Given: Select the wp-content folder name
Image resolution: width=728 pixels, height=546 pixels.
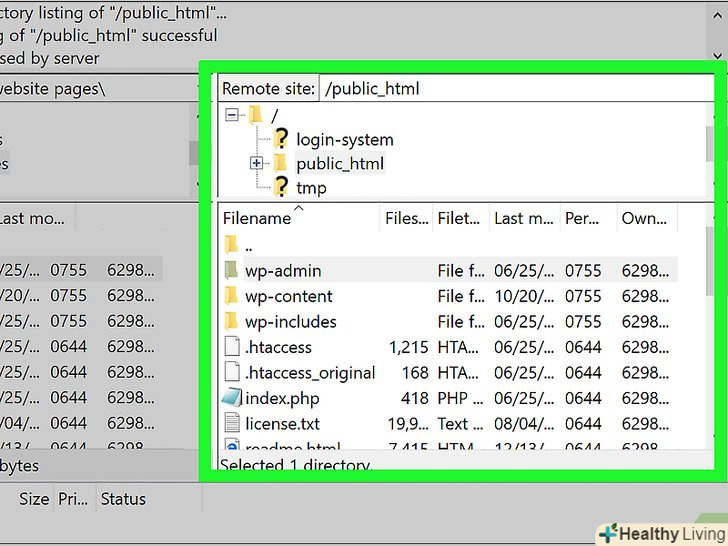Looking at the screenshot, I should [289, 296].
